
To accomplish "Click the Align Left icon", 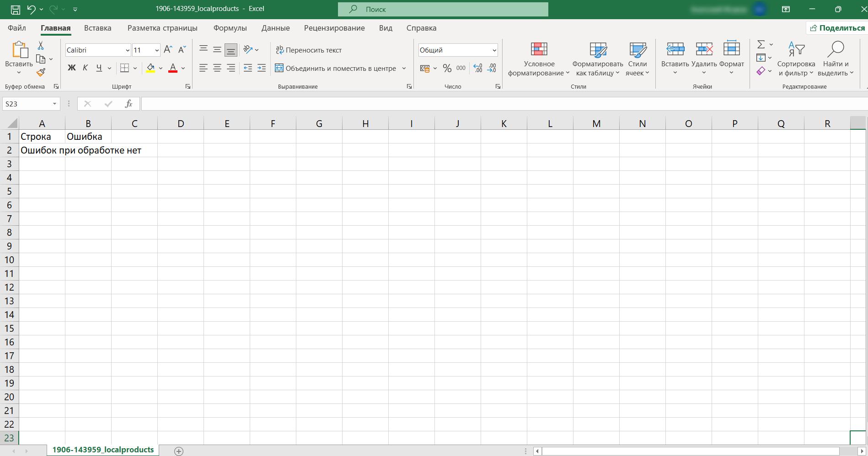I will 204,68.
